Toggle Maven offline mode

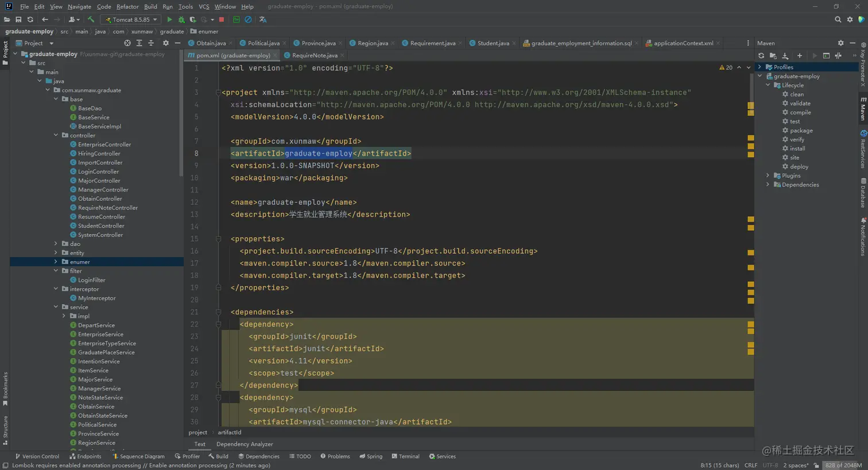[x=838, y=56]
